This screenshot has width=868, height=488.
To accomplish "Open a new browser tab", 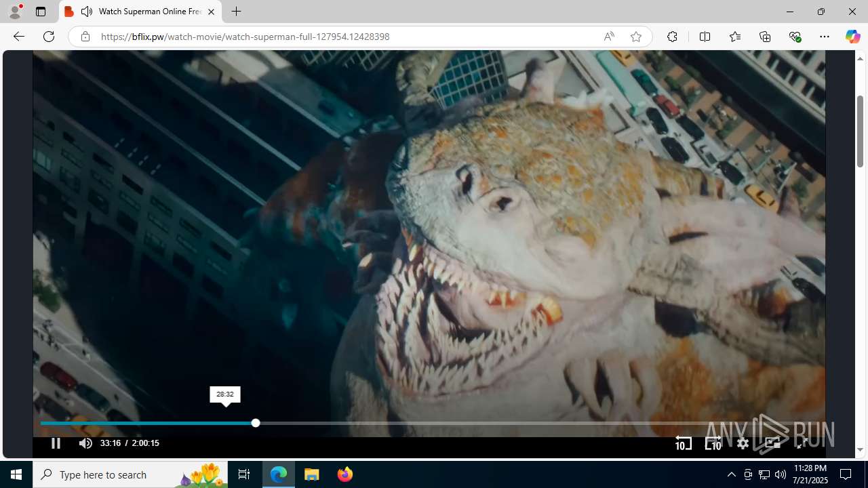I will [x=236, y=12].
